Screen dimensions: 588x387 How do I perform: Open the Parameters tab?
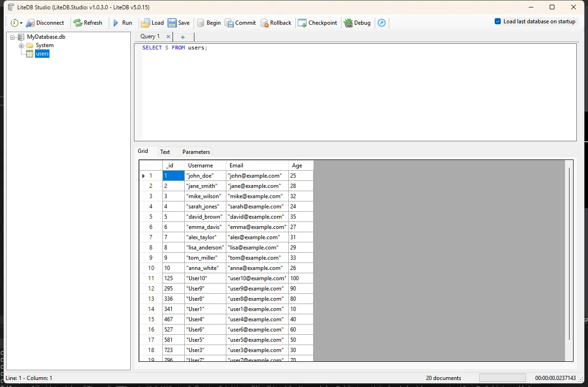pos(196,152)
